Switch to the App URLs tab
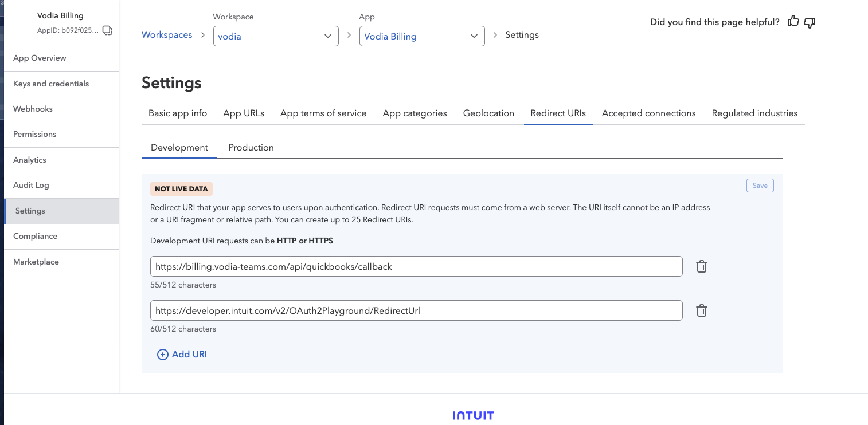Image resolution: width=868 pixels, height=425 pixels. pos(244,113)
